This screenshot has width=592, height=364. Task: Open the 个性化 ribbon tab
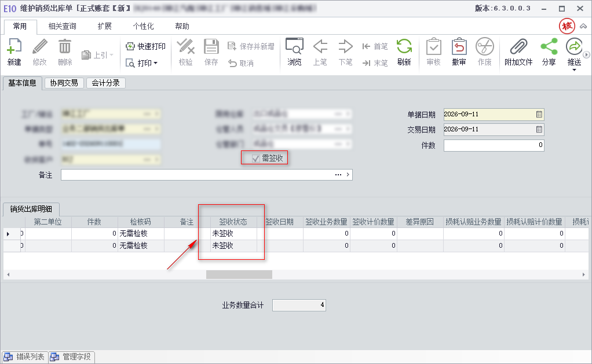[x=144, y=26]
